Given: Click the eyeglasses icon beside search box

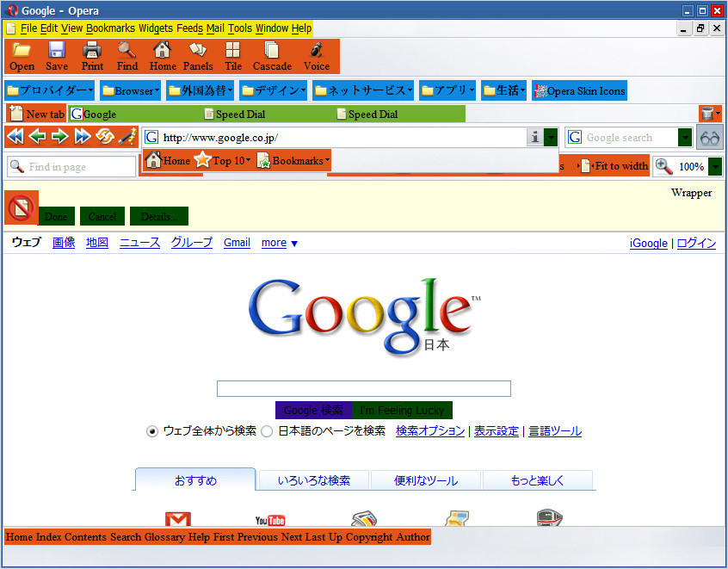Looking at the screenshot, I should (709, 138).
